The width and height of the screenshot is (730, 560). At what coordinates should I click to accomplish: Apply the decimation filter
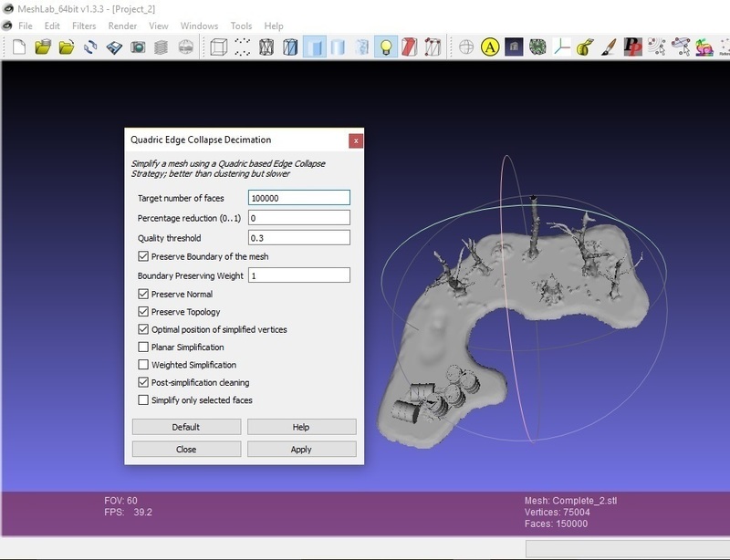pyautogui.click(x=302, y=450)
